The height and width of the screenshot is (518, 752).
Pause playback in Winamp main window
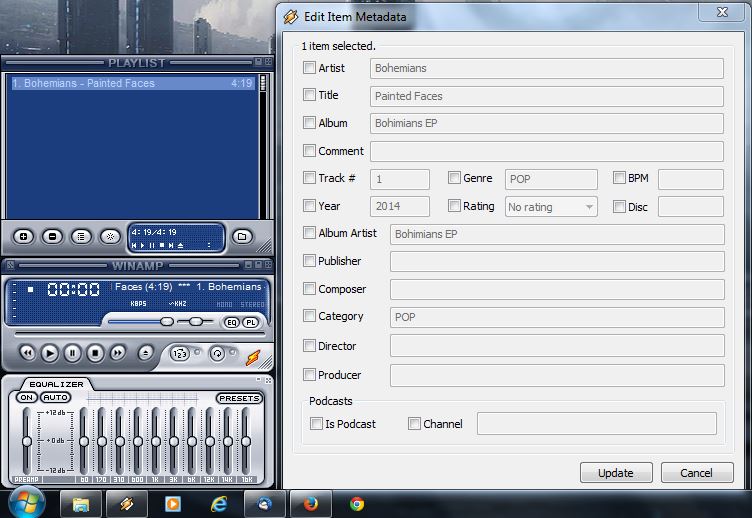[x=72, y=353]
